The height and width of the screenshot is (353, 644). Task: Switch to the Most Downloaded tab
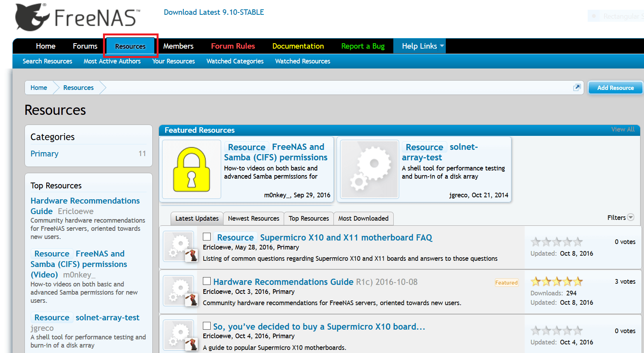[363, 218]
